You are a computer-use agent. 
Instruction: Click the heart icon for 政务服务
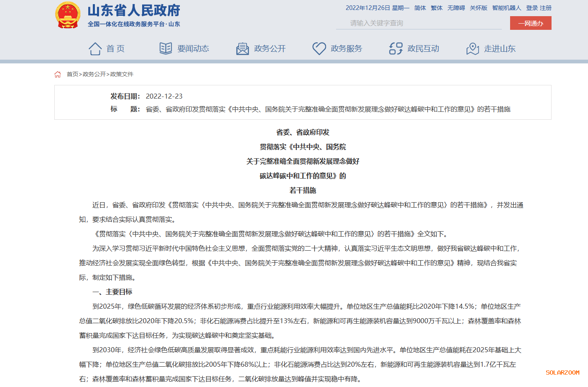click(x=319, y=48)
